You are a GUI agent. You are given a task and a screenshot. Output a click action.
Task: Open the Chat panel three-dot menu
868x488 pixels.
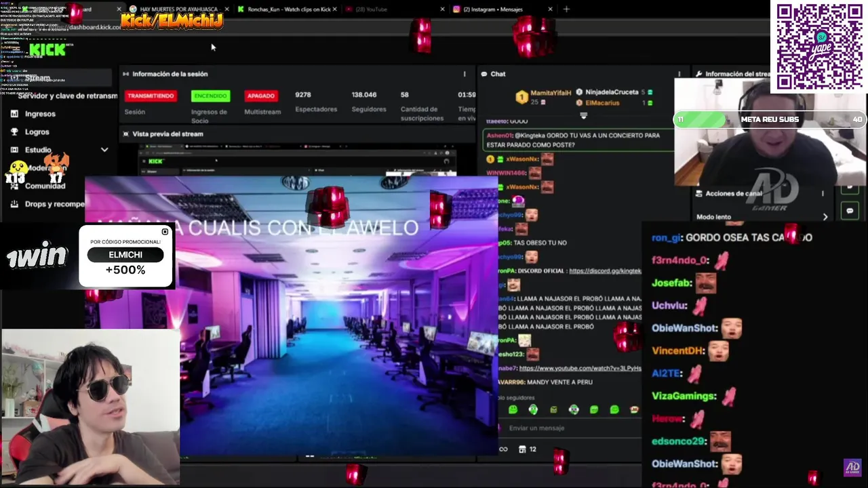coord(679,74)
